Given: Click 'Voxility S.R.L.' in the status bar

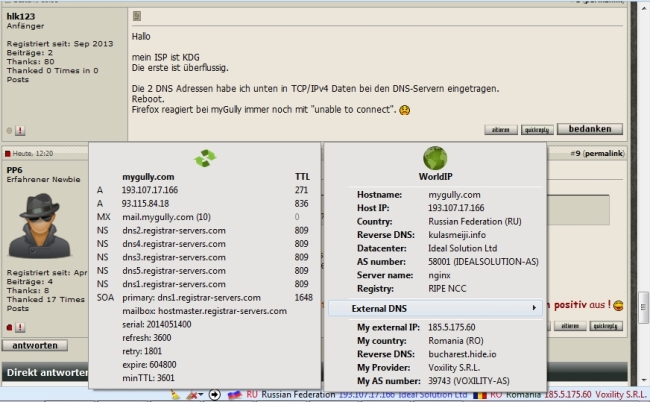Looking at the screenshot, I should coord(621,395).
